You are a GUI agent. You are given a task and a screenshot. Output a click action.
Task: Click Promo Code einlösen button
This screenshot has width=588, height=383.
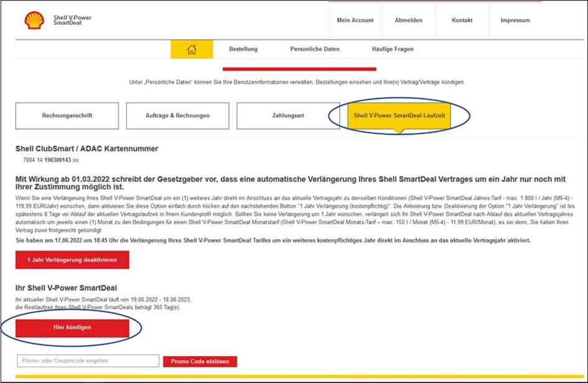pos(200,362)
